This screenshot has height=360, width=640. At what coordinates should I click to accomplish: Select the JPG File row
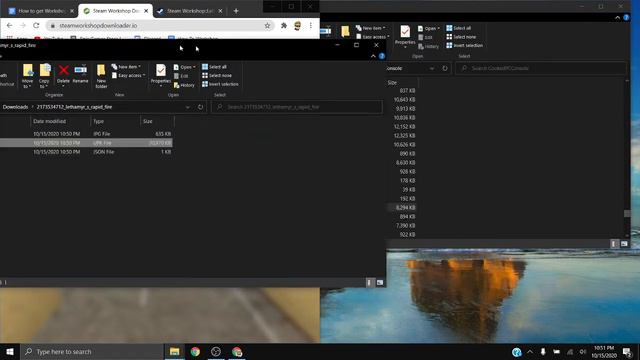click(86, 134)
